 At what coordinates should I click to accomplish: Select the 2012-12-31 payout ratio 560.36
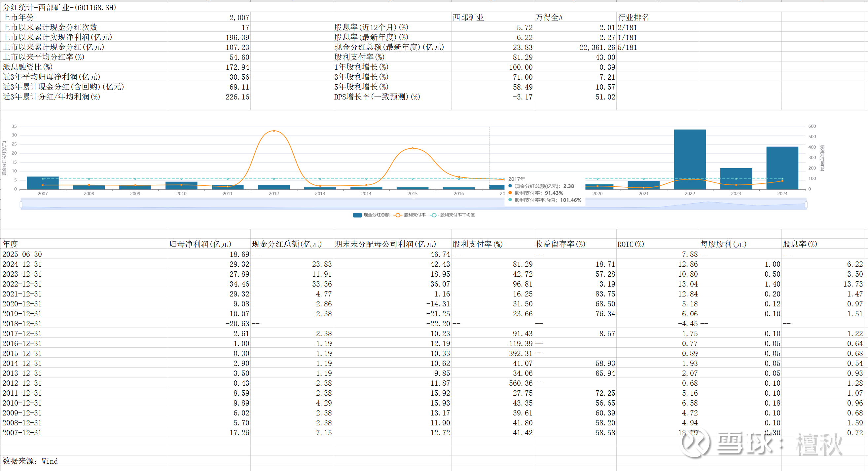(x=492, y=383)
